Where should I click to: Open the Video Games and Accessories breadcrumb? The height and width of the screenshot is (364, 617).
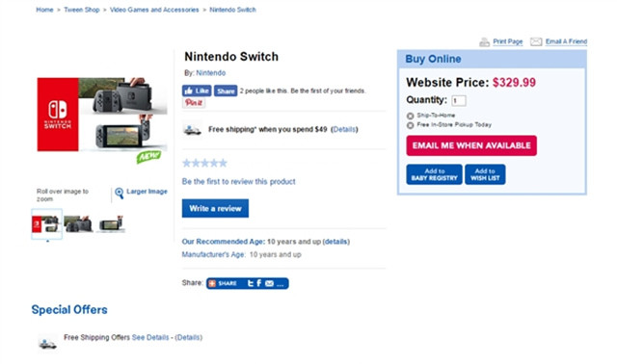154,10
